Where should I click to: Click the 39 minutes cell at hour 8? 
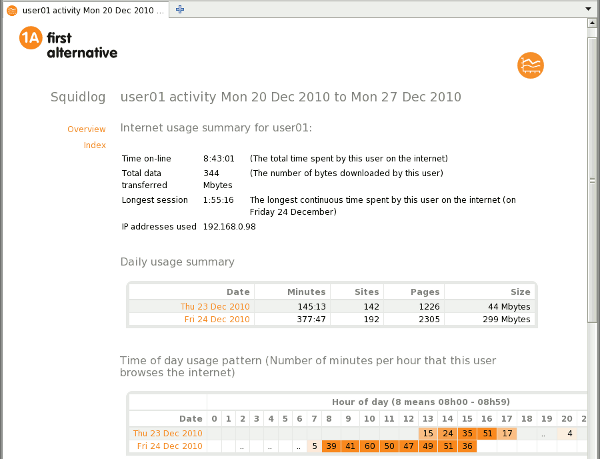click(x=331, y=446)
